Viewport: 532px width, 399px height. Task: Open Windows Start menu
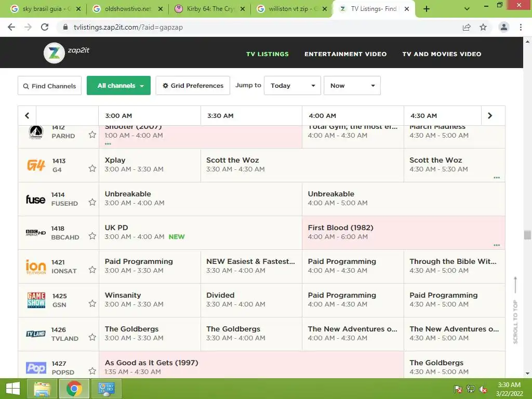coord(12,389)
